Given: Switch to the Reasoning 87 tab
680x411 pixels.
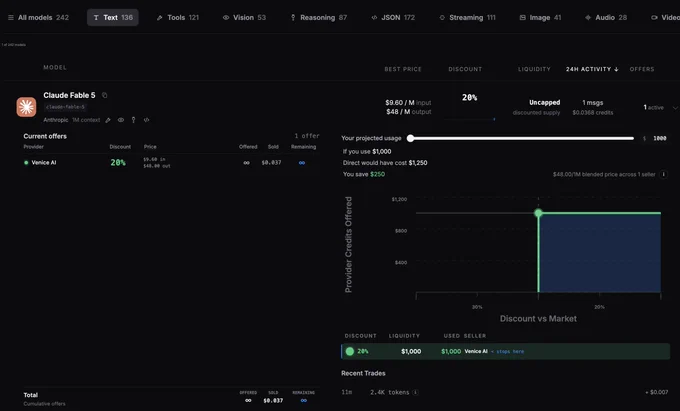Looking at the screenshot, I should point(319,17).
